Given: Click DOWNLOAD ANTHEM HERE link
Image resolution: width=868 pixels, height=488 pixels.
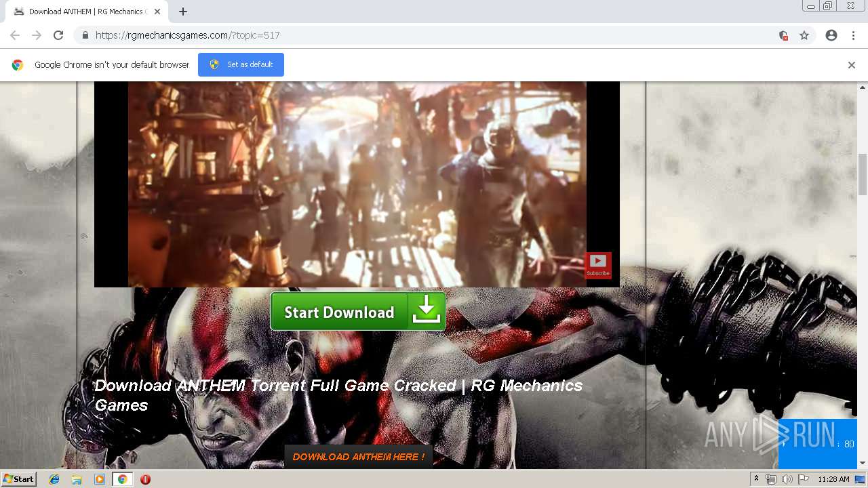Looking at the screenshot, I should click(359, 457).
